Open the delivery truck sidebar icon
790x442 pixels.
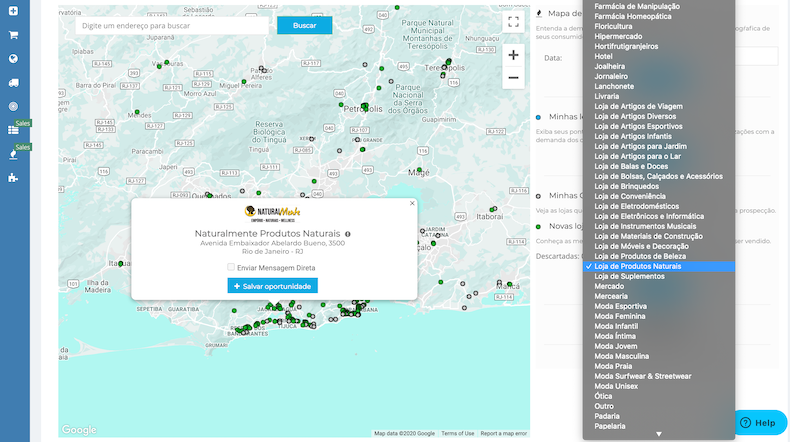coord(13,82)
